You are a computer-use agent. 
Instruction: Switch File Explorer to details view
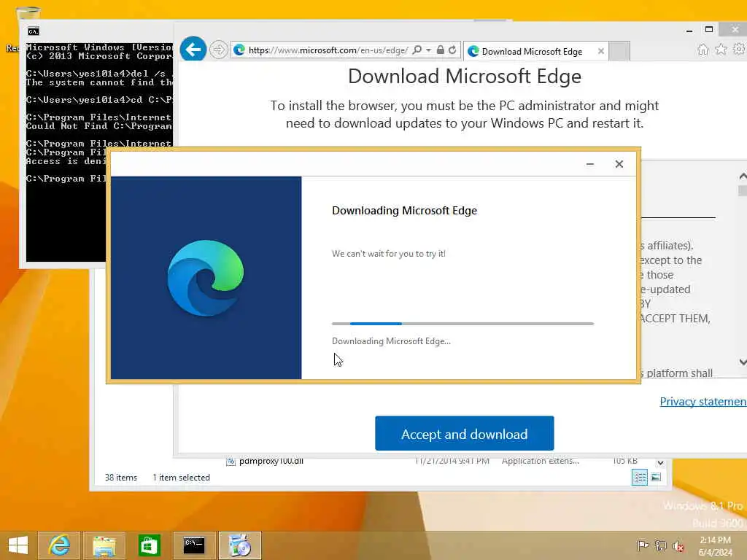[x=639, y=477]
